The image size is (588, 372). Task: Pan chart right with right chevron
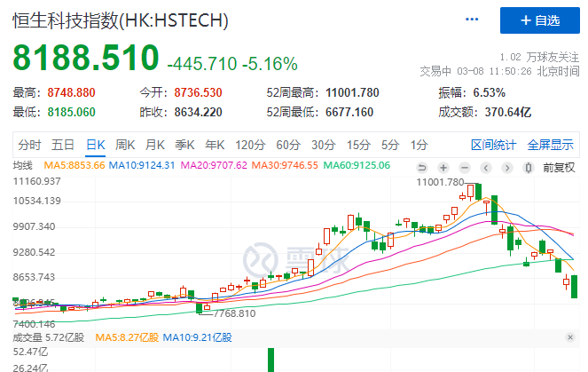[x=507, y=168]
